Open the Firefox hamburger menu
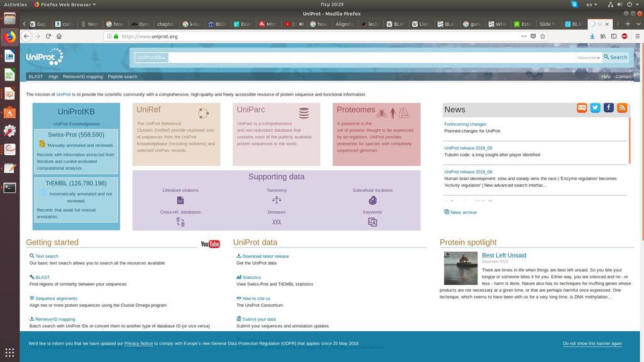The image size is (644, 362). [638, 36]
